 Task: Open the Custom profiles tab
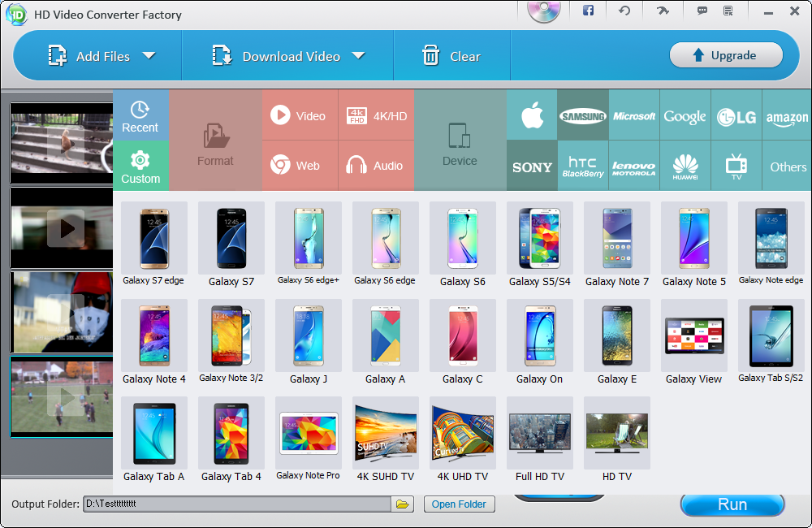point(140,166)
